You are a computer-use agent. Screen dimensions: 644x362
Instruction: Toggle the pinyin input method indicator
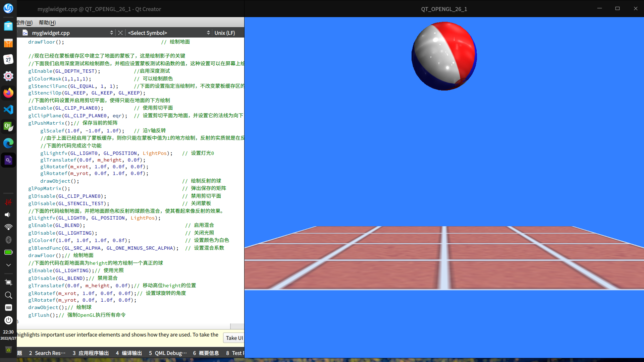point(8,202)
